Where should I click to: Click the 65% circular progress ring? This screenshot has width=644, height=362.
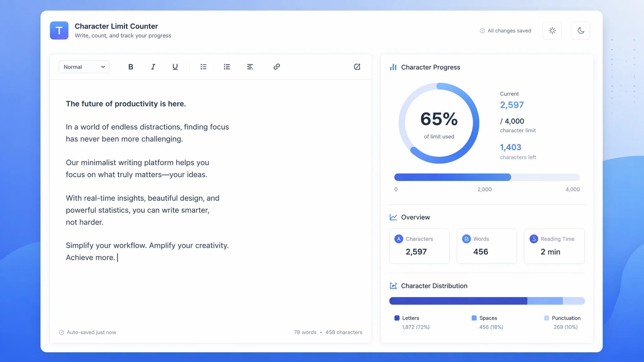pos(439,123)
